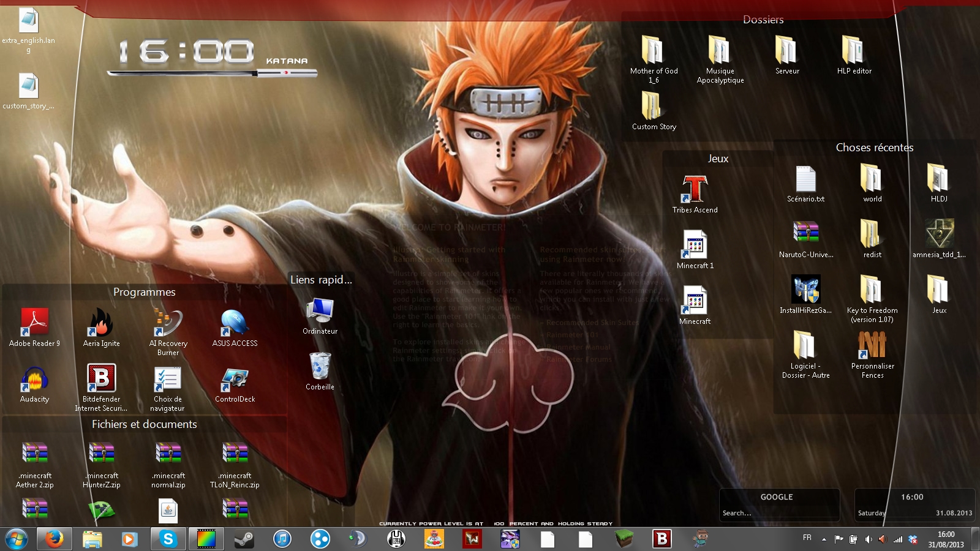The image size is (980, 551).
Task: Open Minecraft grass block taskbar icon
Action: click(x=624, y=539)
